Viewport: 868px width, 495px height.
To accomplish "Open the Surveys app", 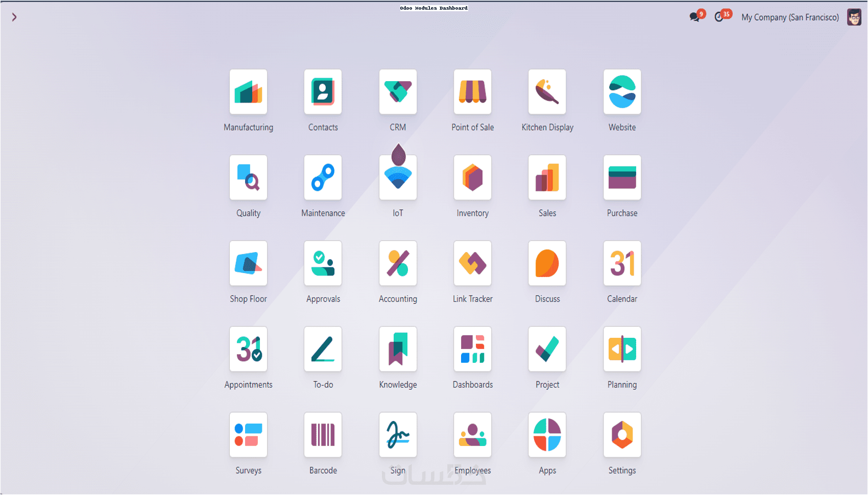I will 248,435.
